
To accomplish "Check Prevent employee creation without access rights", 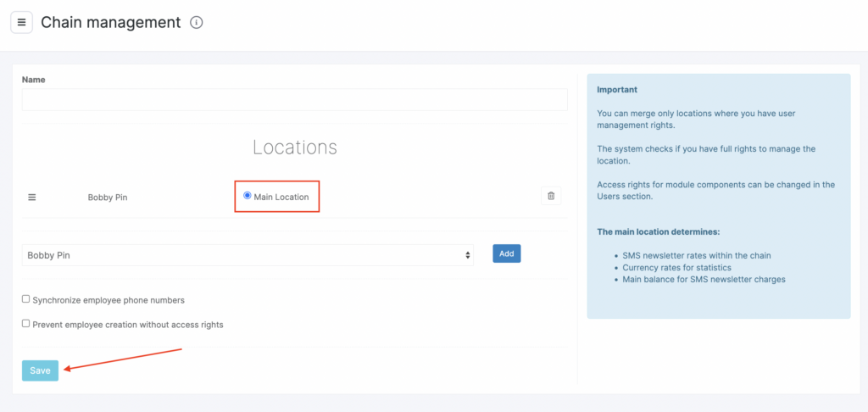I will [x=25, y=323].
